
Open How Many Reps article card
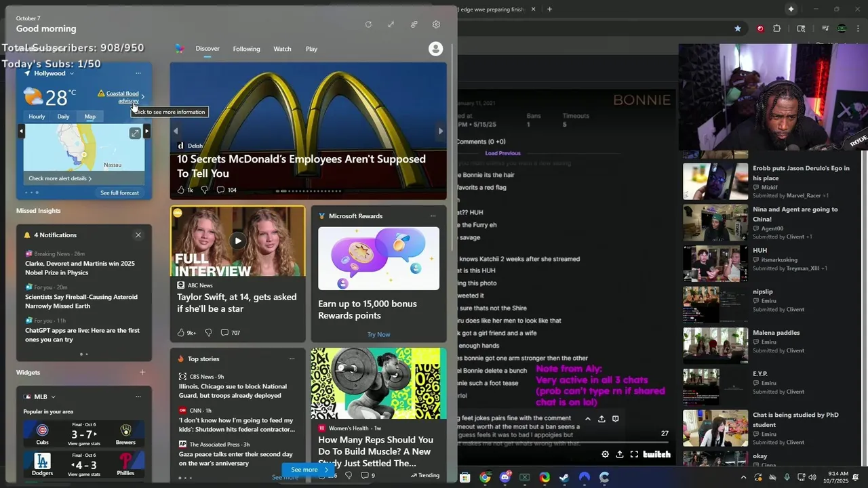[x=378, y=415]
